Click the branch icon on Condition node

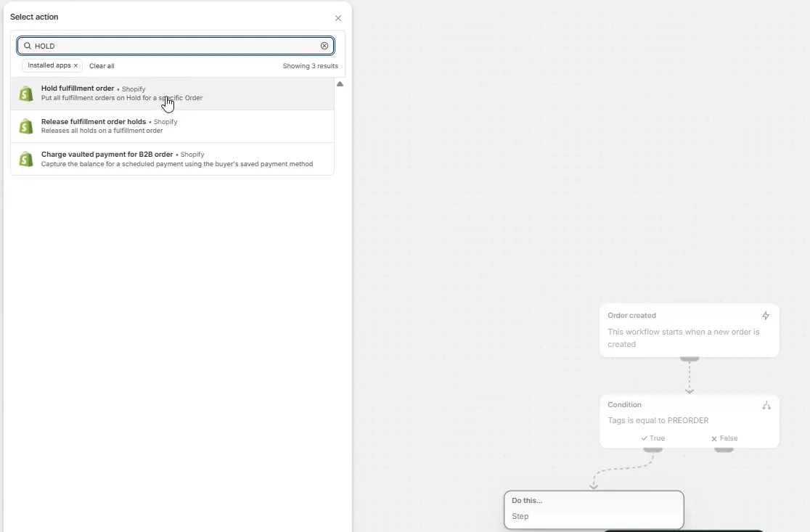[766, 406]
